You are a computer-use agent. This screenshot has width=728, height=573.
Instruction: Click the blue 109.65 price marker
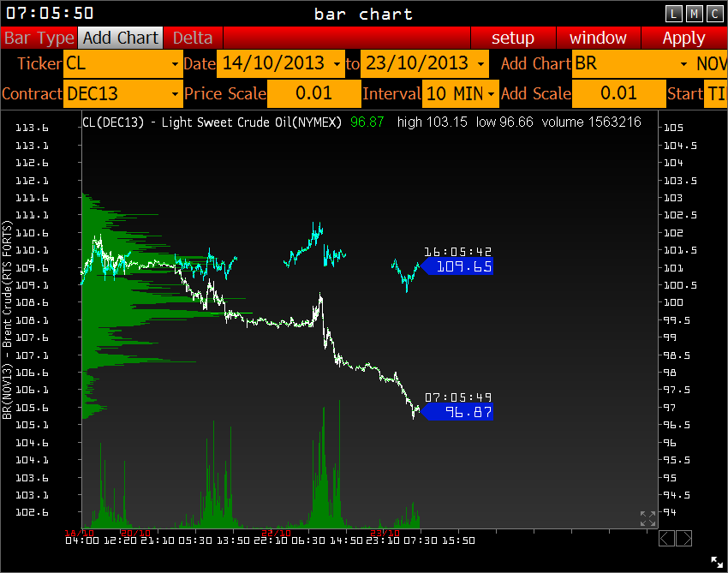pyautogui.click(x=457, y=266)
